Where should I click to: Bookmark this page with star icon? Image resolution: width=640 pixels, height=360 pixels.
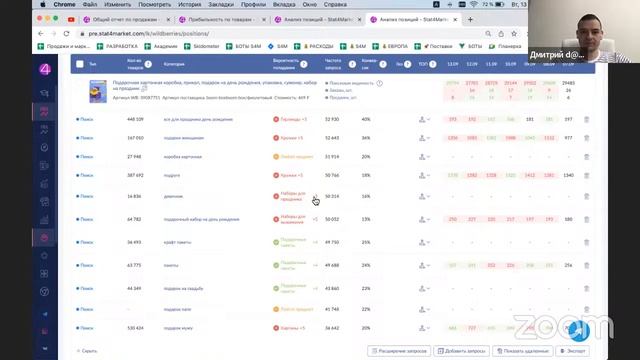tap(514, 33)
